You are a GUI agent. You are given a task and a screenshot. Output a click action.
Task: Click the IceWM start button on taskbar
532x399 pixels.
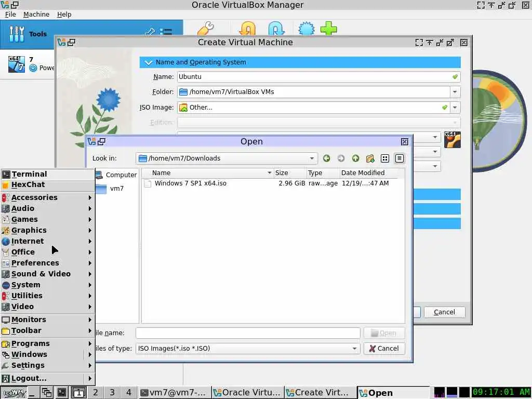click(x=13, y=393)
